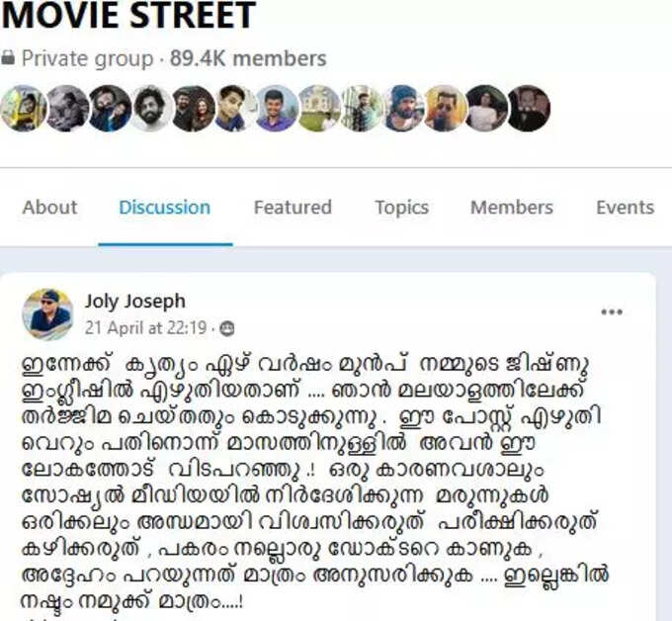The width and height of the screenshot is (672, 621).
Task: Click the first member avatar in the row
Action: [24, 109]
